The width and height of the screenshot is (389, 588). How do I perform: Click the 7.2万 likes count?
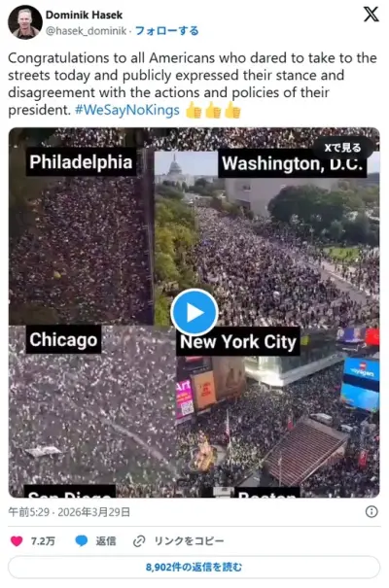(x=43, y=540)
